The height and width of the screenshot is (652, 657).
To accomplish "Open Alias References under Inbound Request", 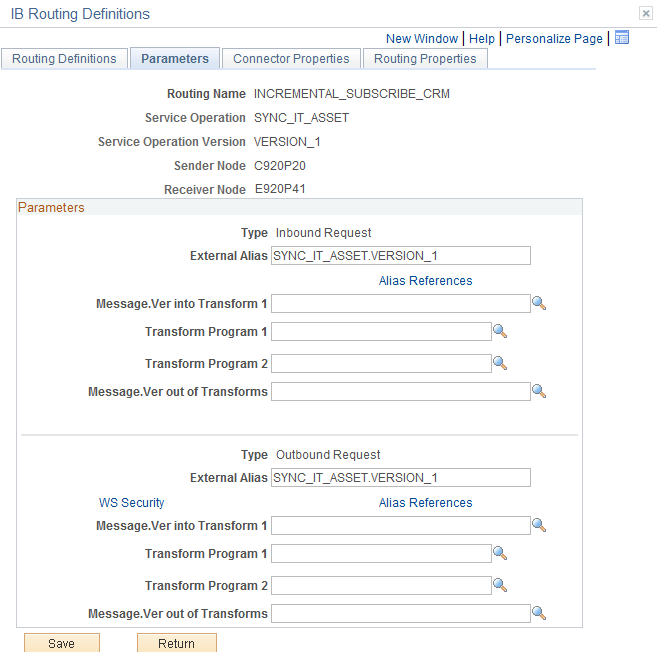I will pos(425,280).
